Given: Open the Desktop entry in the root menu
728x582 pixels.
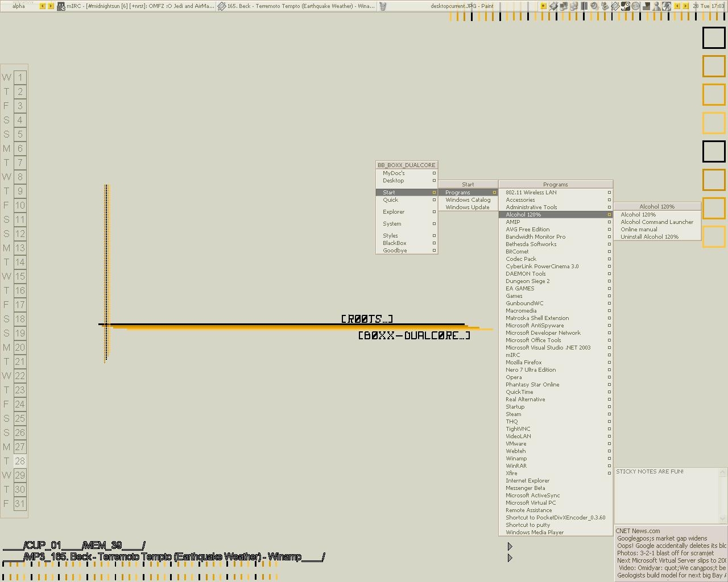Looking at the screenshot, I should tap(407, 181).
